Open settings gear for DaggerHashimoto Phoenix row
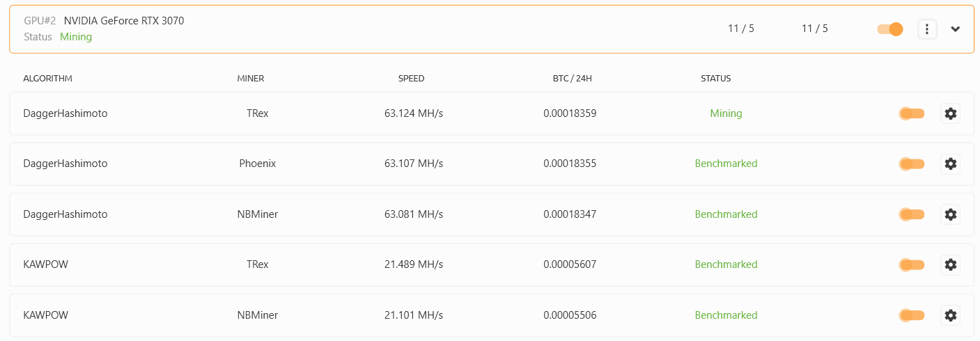980x341 pixels. click(x=950, y=164)
